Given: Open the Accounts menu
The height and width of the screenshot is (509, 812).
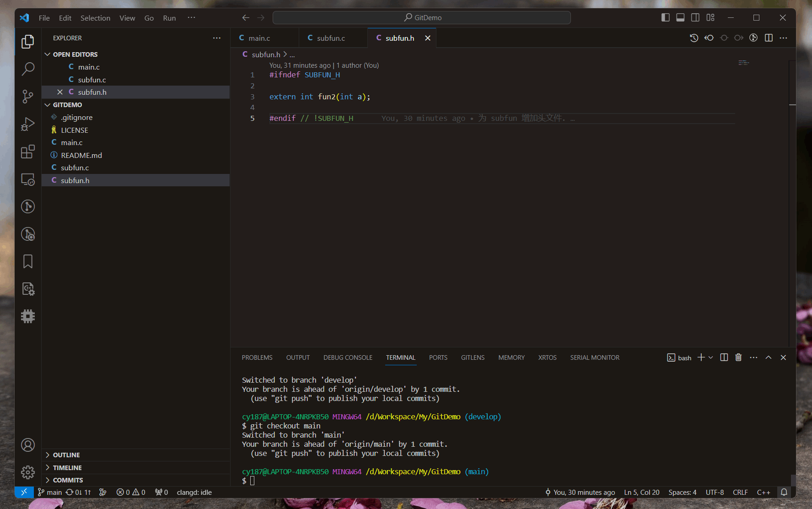Looking at the screenshot, I should (28, 445).
